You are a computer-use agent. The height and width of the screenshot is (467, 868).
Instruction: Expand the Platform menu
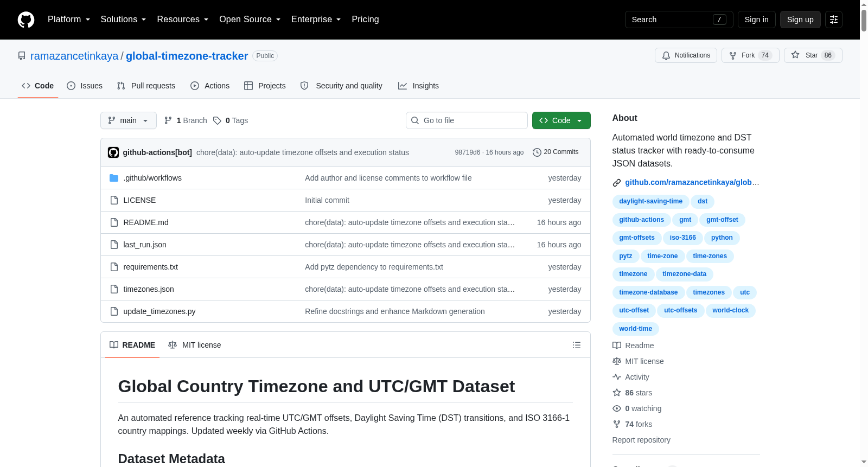[x=69, y=20]
